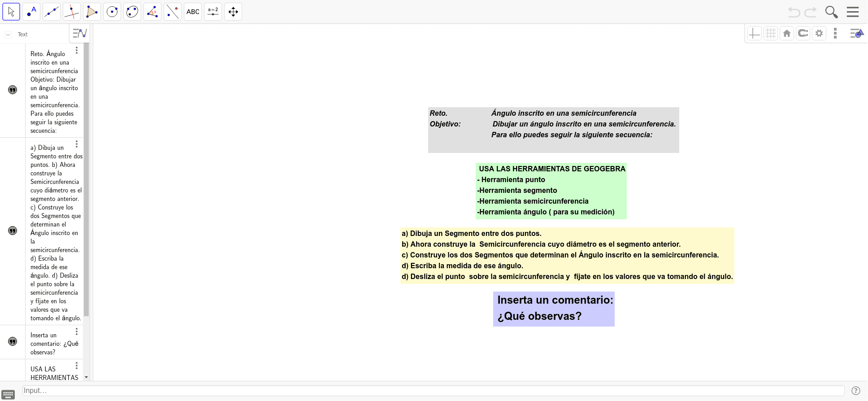Select the Reflect about Line tool
Viewport: 868px width, 401px height.
(x=173, y=12)
